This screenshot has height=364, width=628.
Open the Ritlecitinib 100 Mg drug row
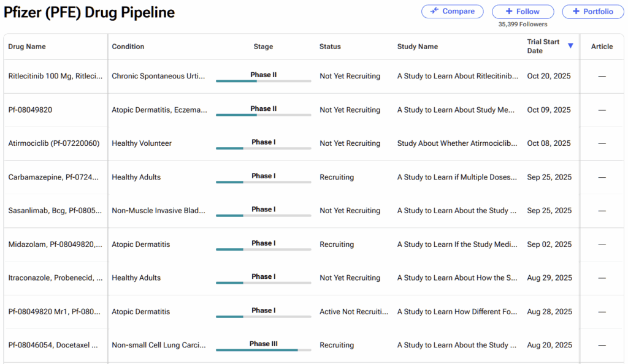55,77
